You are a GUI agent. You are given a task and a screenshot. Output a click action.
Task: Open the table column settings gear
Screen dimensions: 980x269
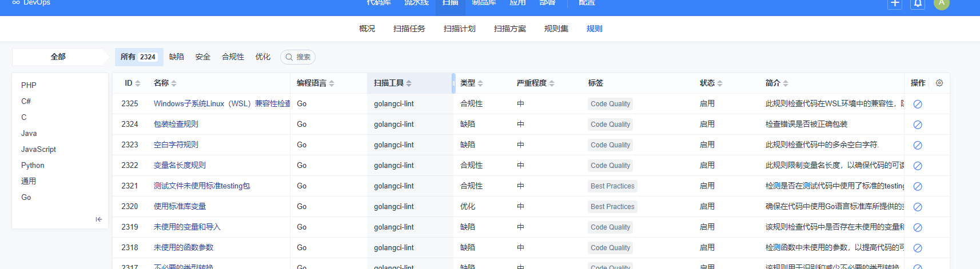click(939, 83)
